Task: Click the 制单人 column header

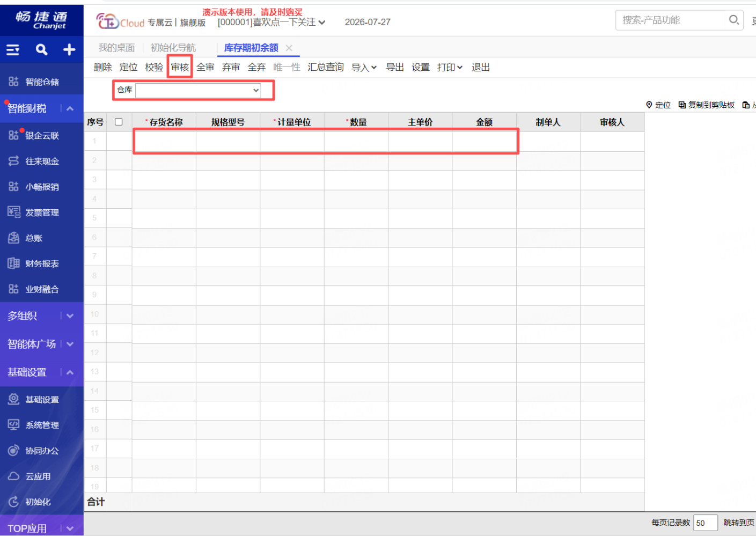Action: (x=548, y=122)
